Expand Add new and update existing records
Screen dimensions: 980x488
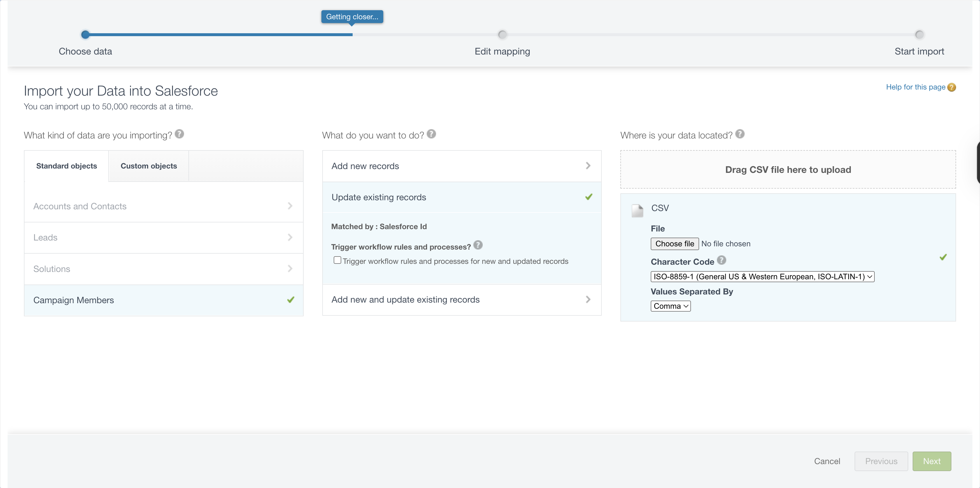pyautogui.click(x=461, y=300)
